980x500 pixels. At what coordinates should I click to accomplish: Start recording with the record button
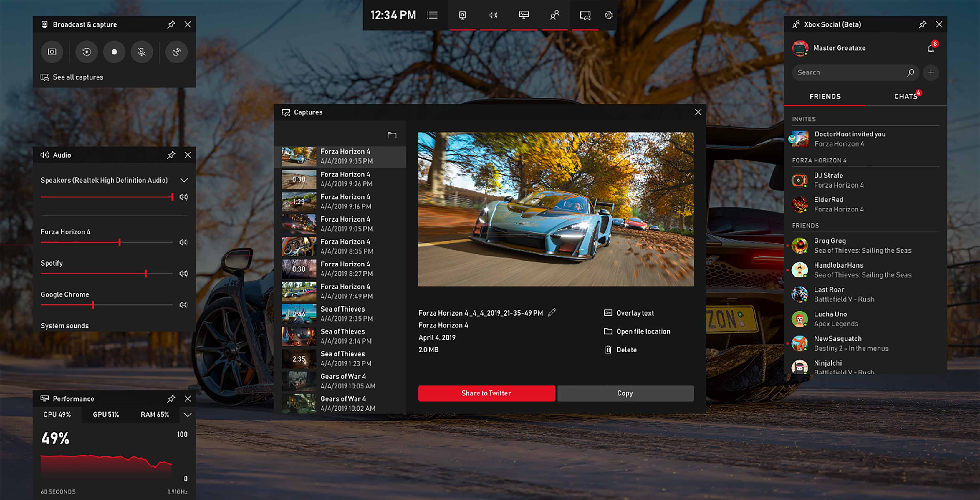114,52
